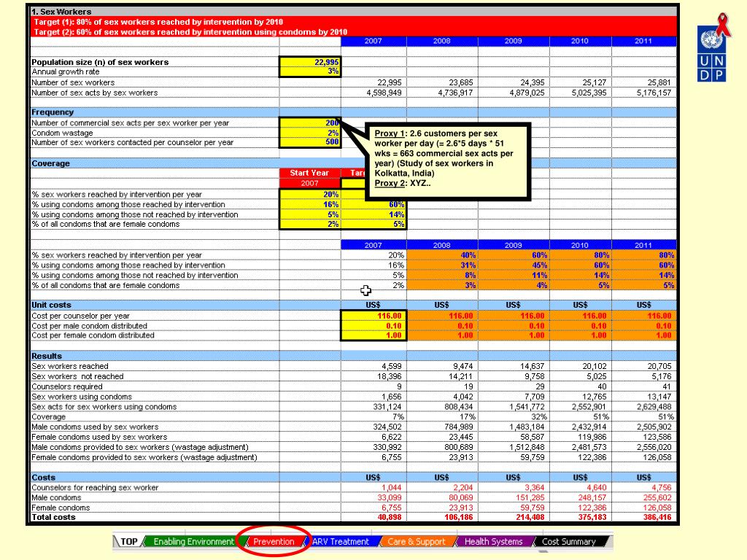Go to the ARV Treatment sheet tab
The image size is (747, 560).
pyautogui.click(x=340, y=542)
